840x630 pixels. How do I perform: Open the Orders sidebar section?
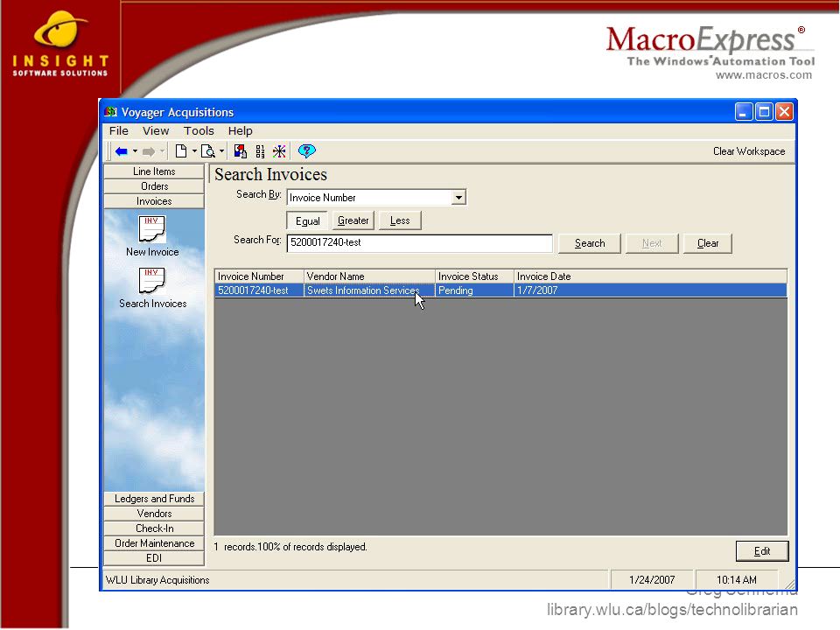coord(154,186)
